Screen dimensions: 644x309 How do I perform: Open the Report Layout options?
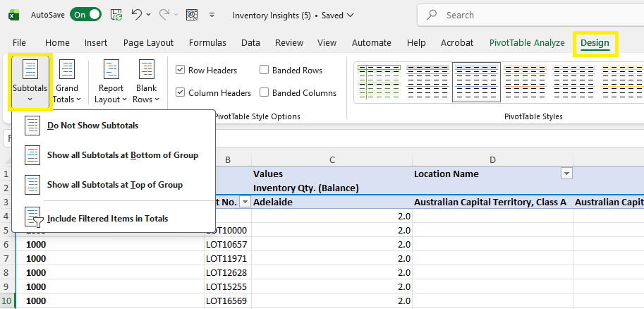[x=111, y=81]
